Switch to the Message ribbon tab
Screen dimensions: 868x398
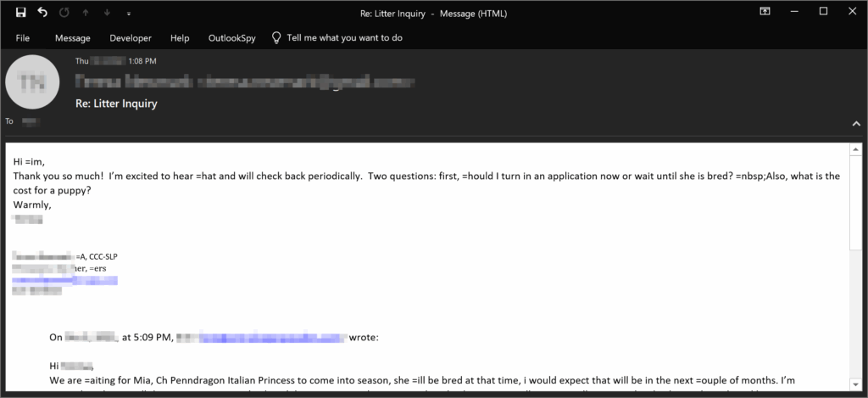(73, 38)
